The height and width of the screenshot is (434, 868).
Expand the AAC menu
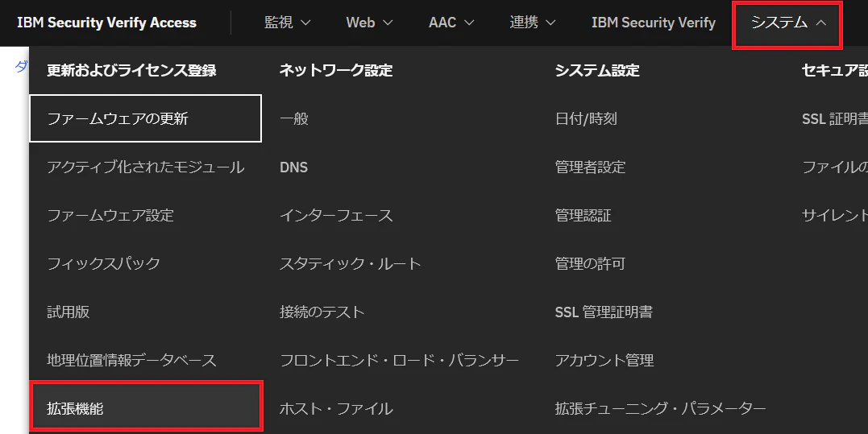[451, 23]
